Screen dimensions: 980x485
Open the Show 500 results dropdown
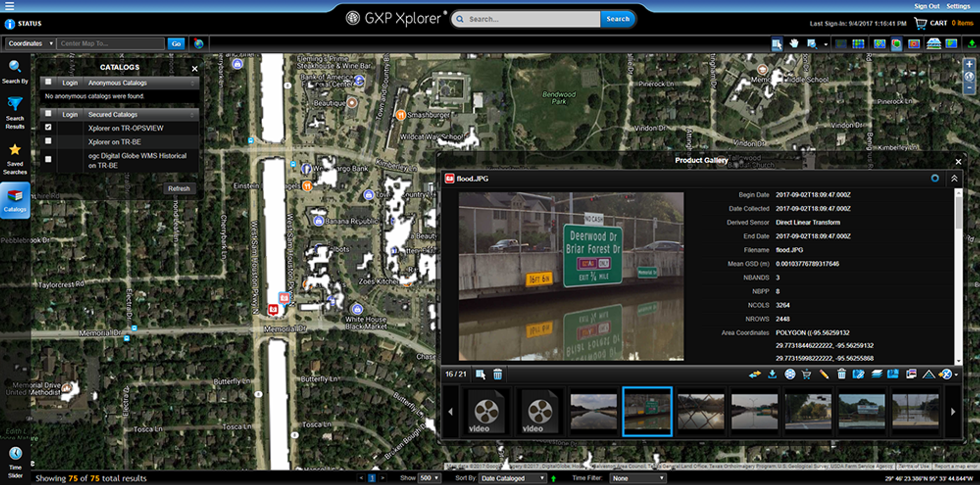[429, 478]
